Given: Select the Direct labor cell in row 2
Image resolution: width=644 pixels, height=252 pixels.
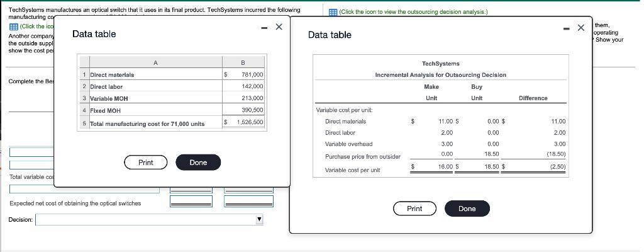Looking at the screenshot, I should click(x=156, y=86).
